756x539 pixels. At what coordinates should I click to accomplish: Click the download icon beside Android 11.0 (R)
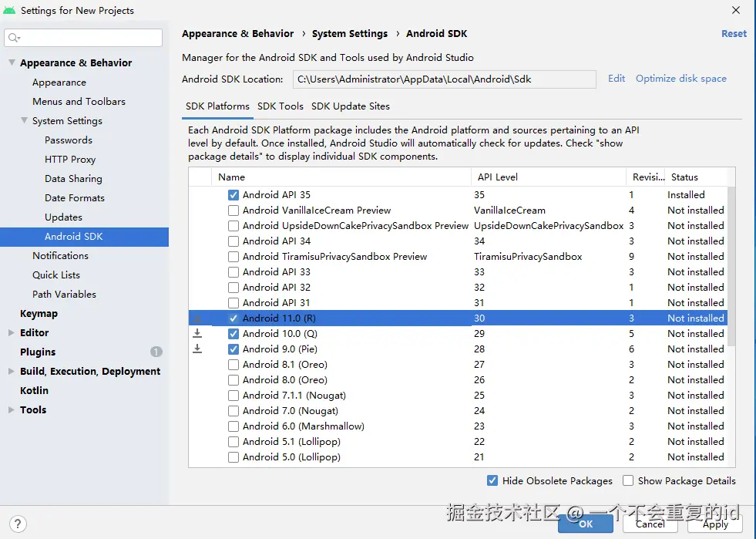click(x=197, y=318)
